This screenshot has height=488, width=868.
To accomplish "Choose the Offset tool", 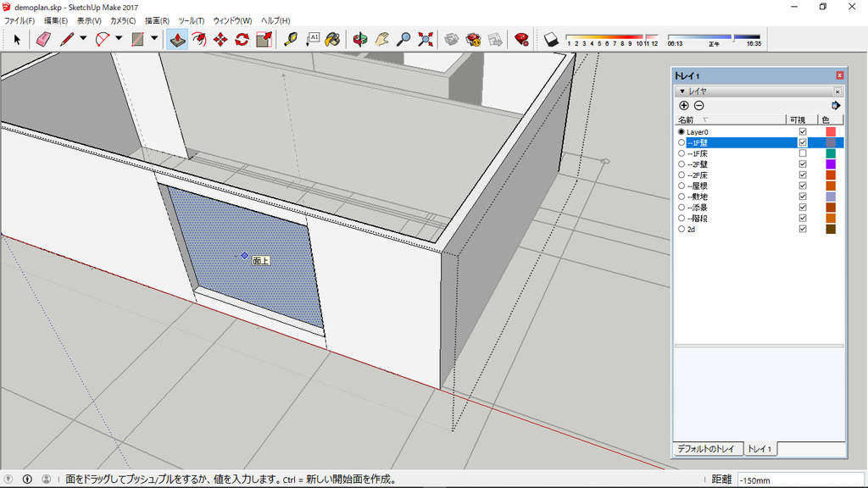I will (198, 39).
